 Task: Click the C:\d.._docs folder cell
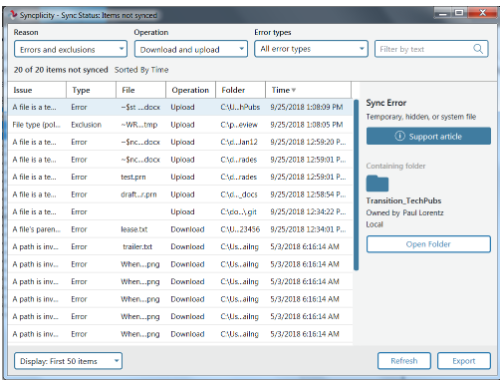239,194
